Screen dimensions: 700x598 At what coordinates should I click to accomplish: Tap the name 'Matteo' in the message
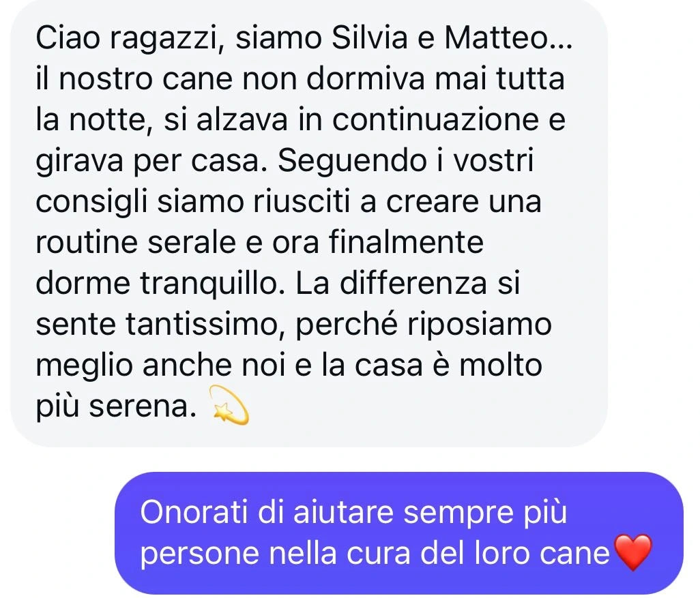pyautogui.click(x=497, y=38)
